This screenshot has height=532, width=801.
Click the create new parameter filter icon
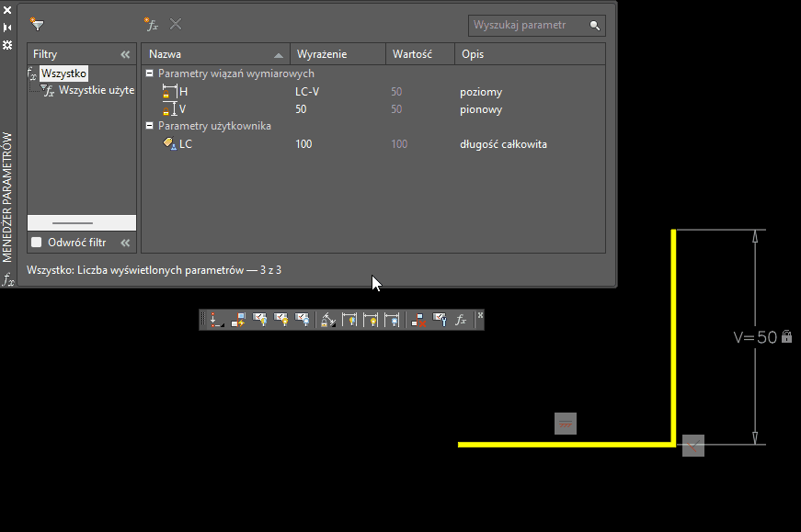click(37, 25)
